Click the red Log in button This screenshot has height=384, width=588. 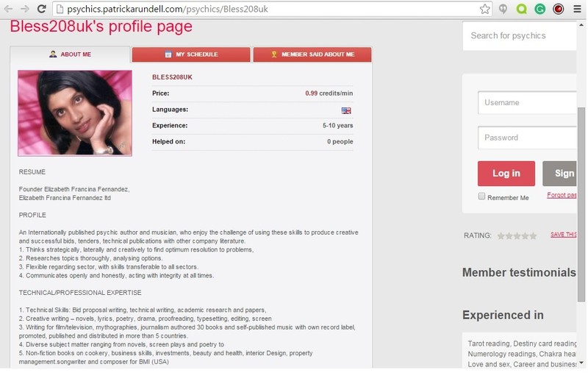pyautogui.click(x=506, y=174)
